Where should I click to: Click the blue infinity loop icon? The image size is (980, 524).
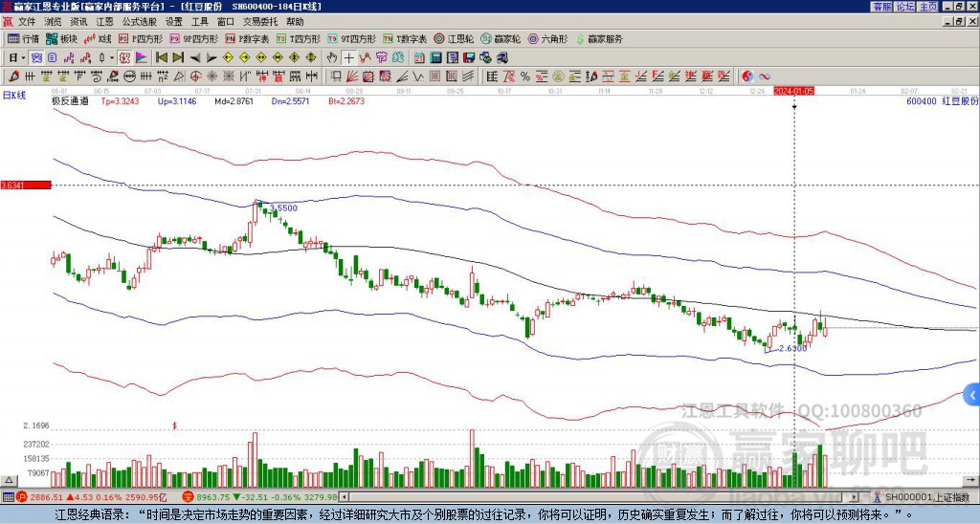(x=765, y=76)
